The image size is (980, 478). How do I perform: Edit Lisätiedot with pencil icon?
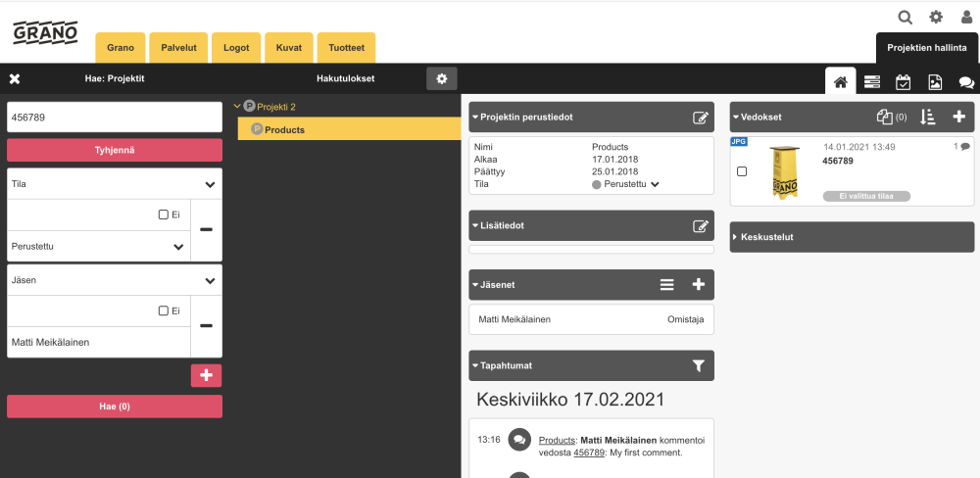tap(701, 225)
